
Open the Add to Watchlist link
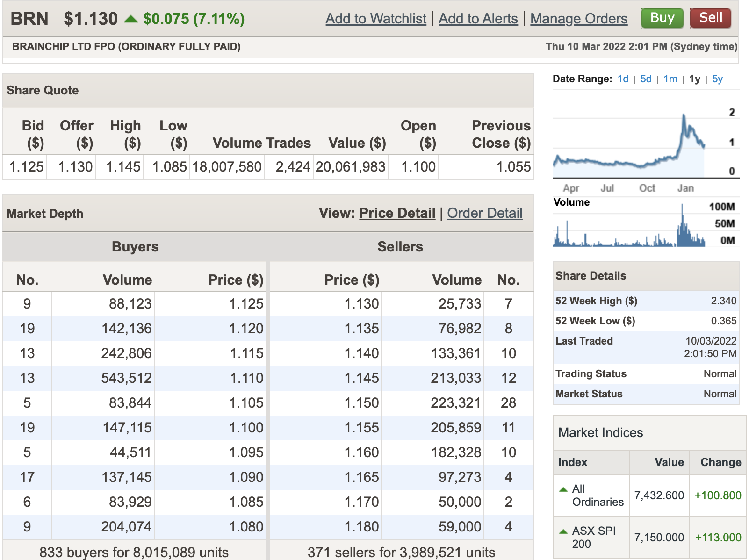click(x=376, y=19)
